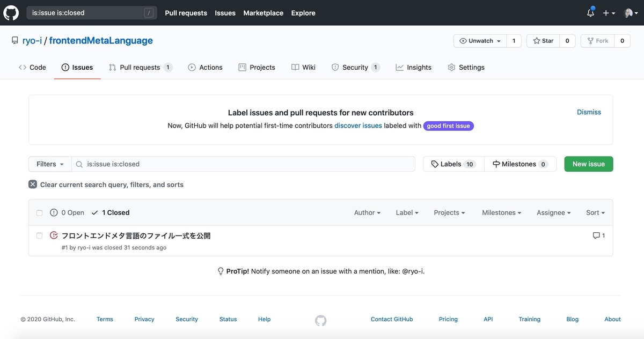This screenshot has height=339, width=644.
Task: Dismiss the new contributors banner
Action: 589,112
